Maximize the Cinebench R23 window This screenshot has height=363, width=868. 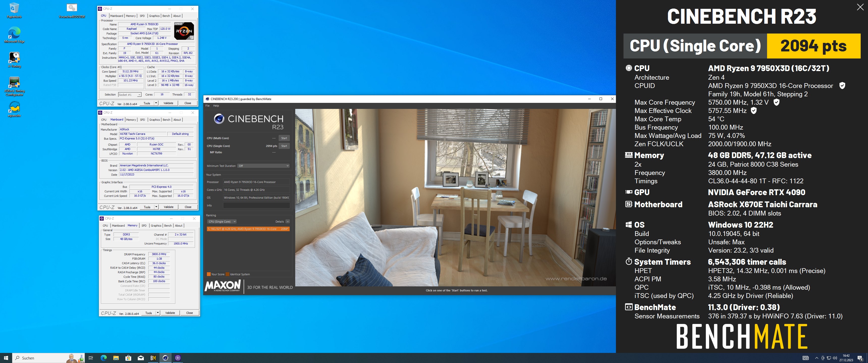point(601,99)
